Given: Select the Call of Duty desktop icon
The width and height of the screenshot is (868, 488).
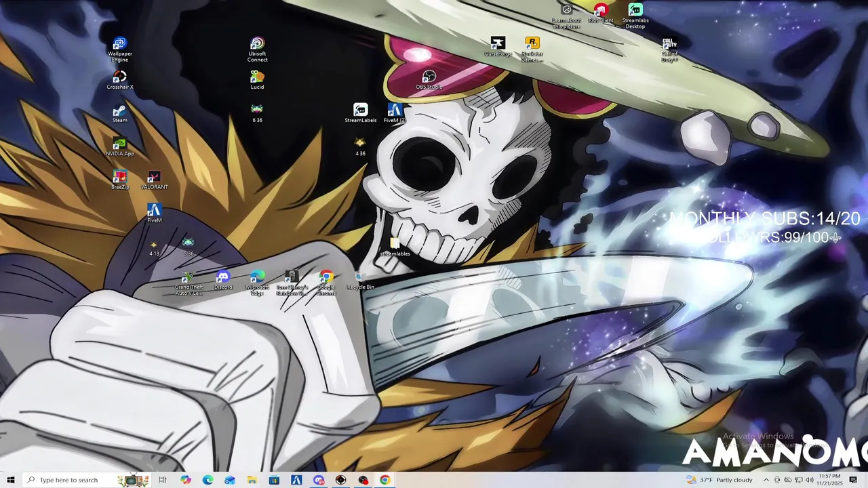Looking at the screenshot, I should pyautogui.click(x=669, y=49).
